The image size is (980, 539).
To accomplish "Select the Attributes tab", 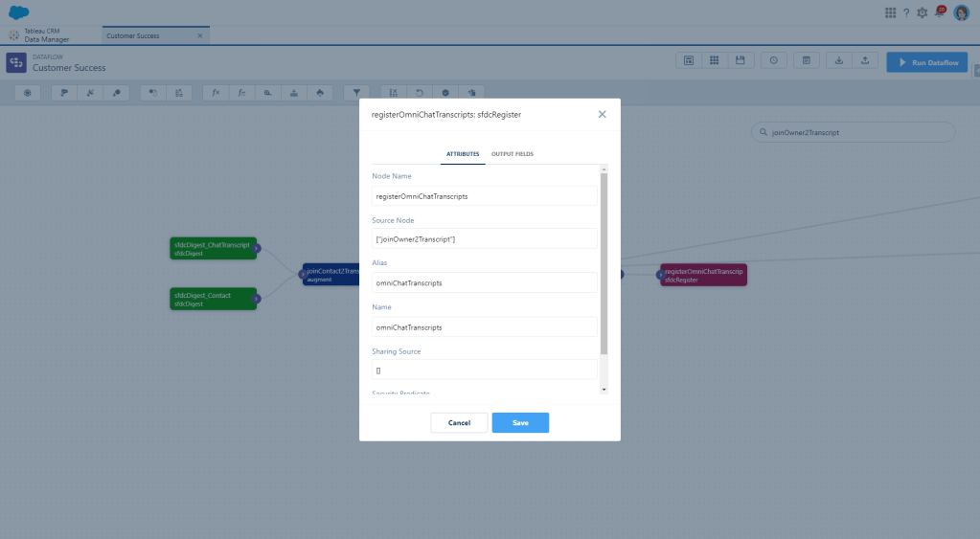I will pos(463,153).
